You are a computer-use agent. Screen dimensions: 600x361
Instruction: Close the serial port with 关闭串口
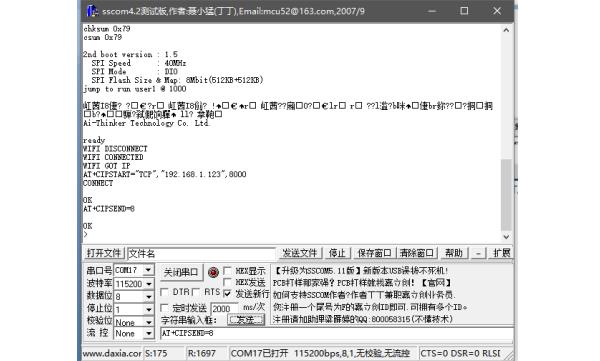tap(180, 273)
